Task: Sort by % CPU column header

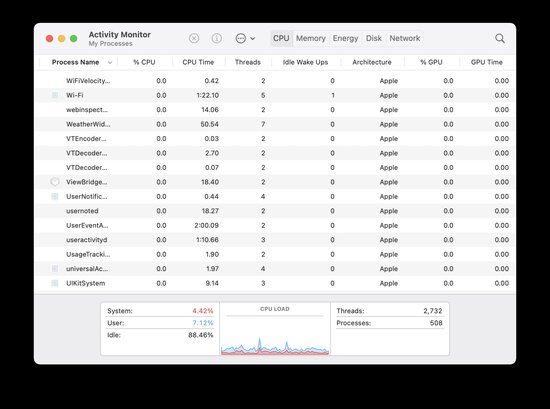Action: click(x=144, y=62)
